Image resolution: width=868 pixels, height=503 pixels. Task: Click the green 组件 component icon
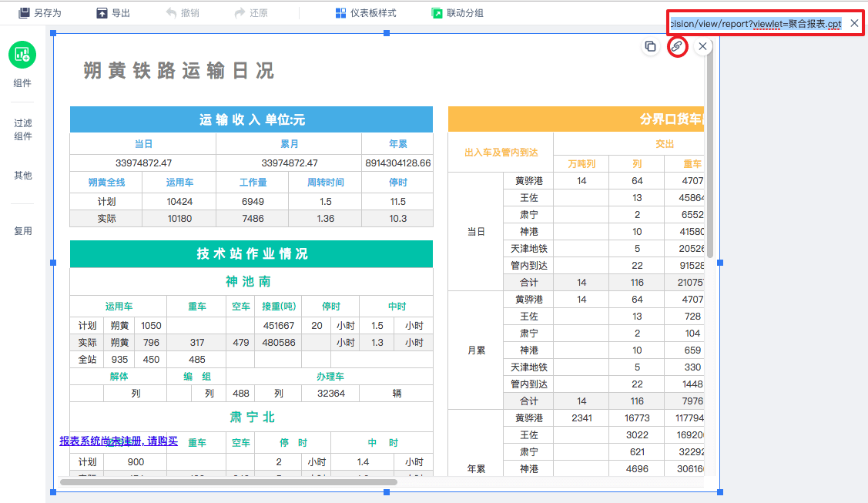[22, 55]
